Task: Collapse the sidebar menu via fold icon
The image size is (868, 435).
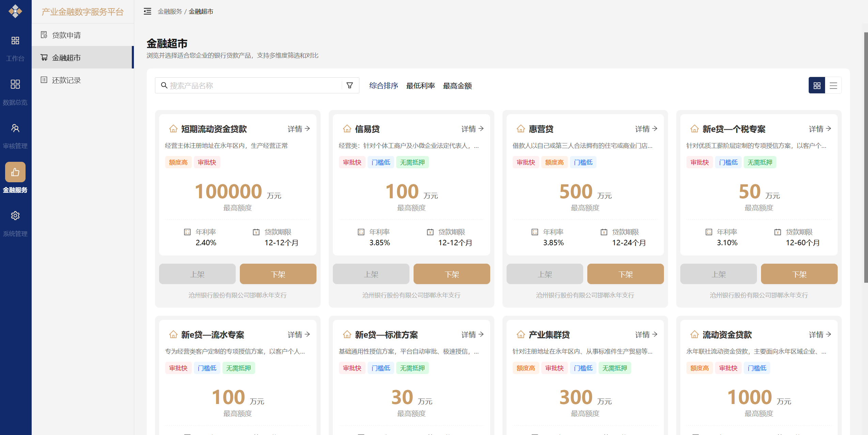Action: pos(148,12)
